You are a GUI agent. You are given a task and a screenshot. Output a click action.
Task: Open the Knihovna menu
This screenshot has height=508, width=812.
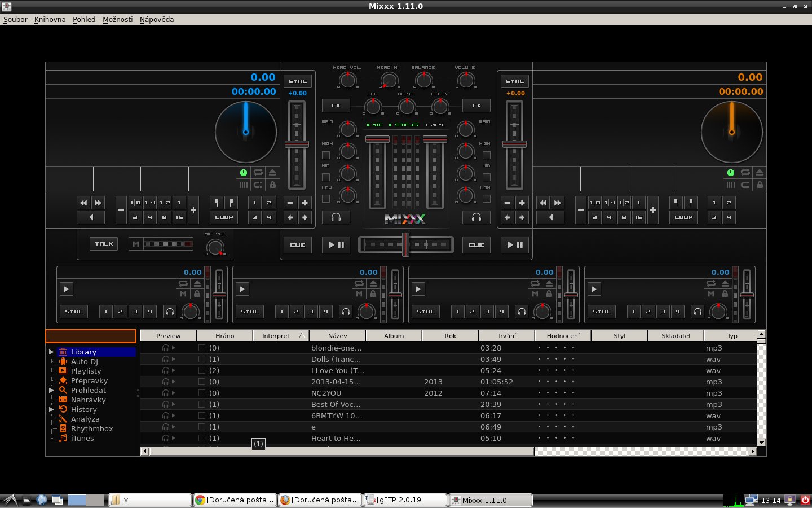coord(50,19)
